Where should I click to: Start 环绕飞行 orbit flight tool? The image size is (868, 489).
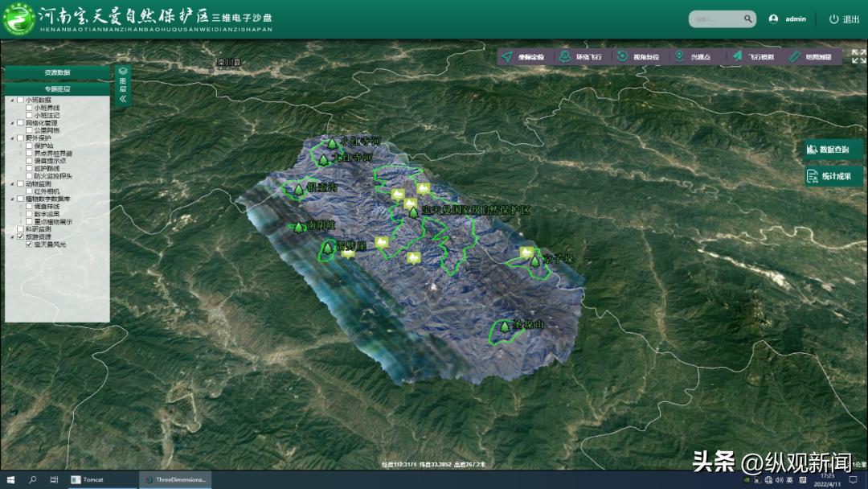[581, 57]
